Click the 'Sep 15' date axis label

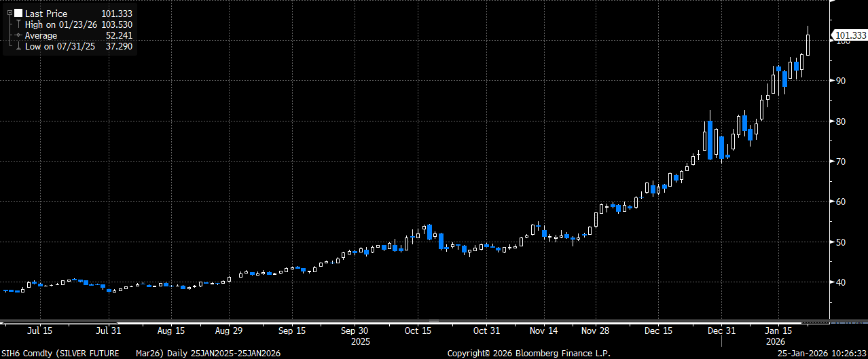click(x=292, y=331)
